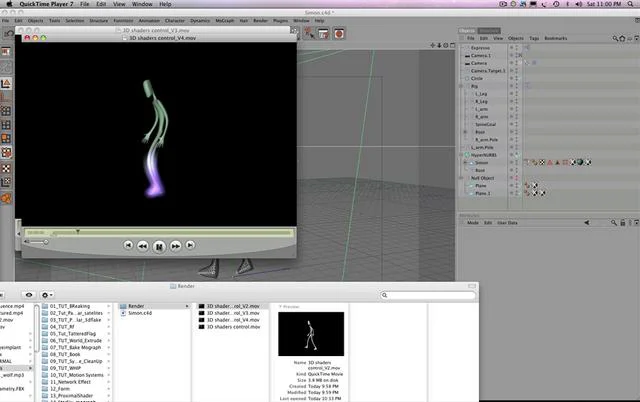Pause the QuickTime movie playback
The width and height of the screenshot is (640, 402).
coord(159,246)
